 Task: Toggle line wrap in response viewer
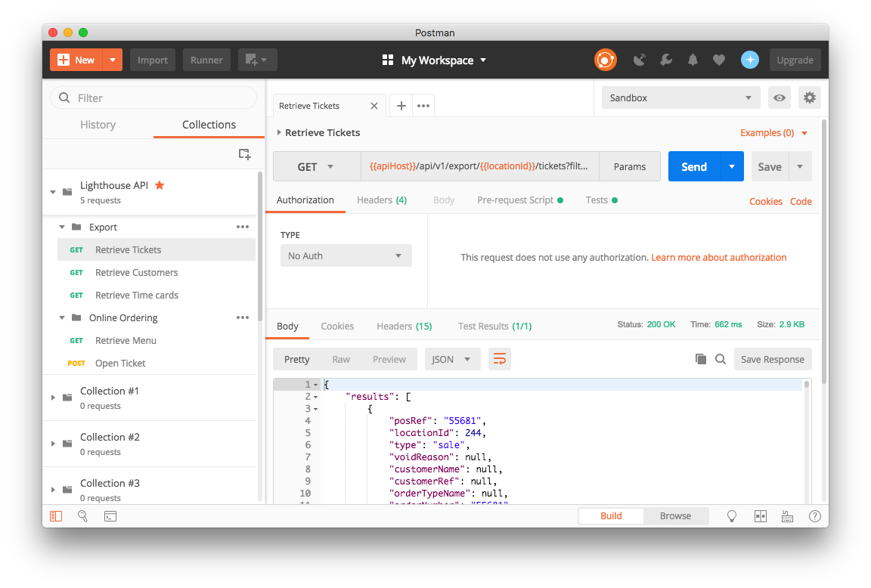click(499, 359)
